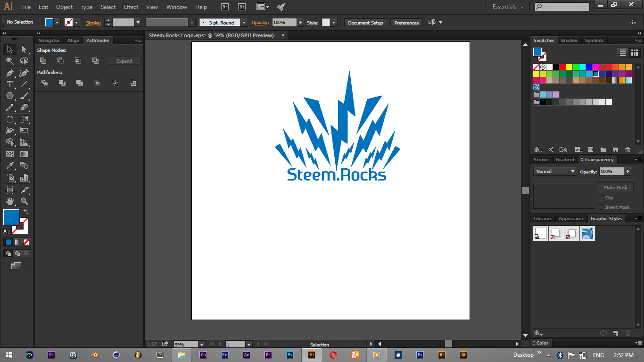Click the Document Setup button

[366, 23]
